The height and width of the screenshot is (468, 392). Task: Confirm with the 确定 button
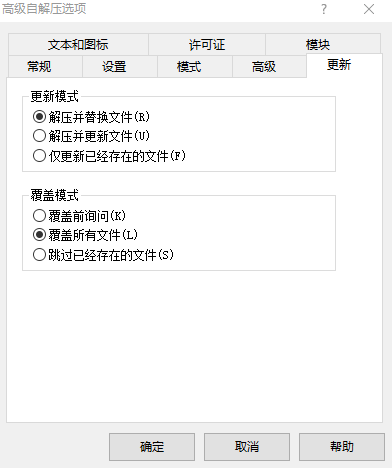click(x=152, y=447)
